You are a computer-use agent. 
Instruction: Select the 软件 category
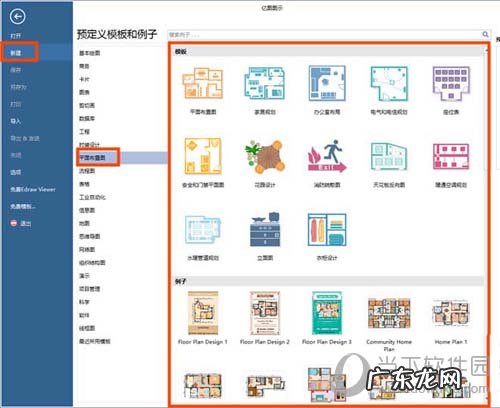[84, 315]
